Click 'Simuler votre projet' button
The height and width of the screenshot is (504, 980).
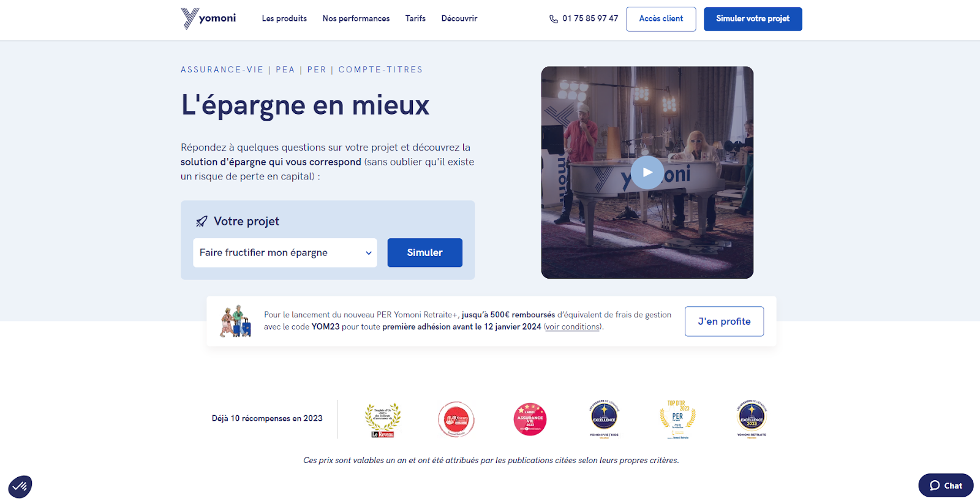pyautogui.click(x=753, y=19)
